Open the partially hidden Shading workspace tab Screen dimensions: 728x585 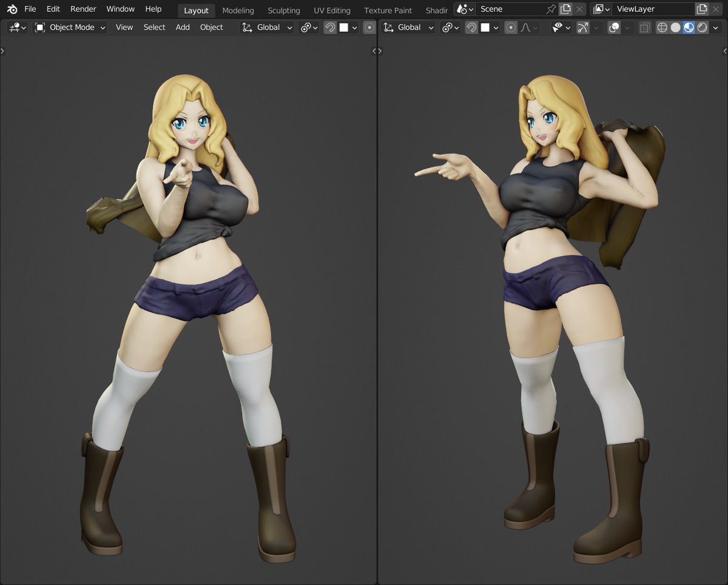pyautogui.click(x=436, y=10)
